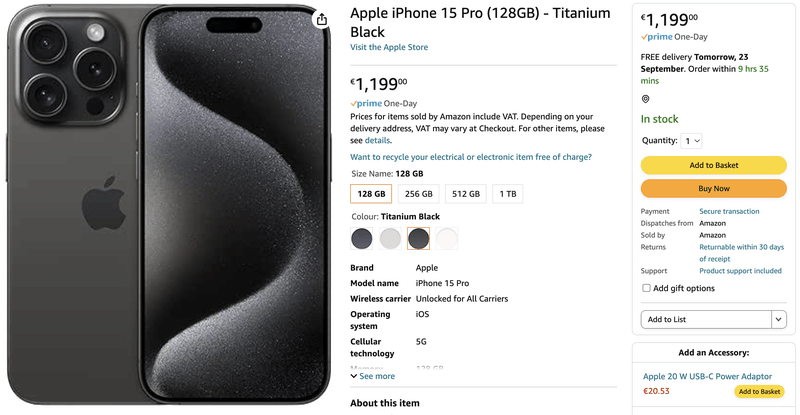Select the white titanium colour swatch
Screen dimensions: 800x415
click(447, 238)
